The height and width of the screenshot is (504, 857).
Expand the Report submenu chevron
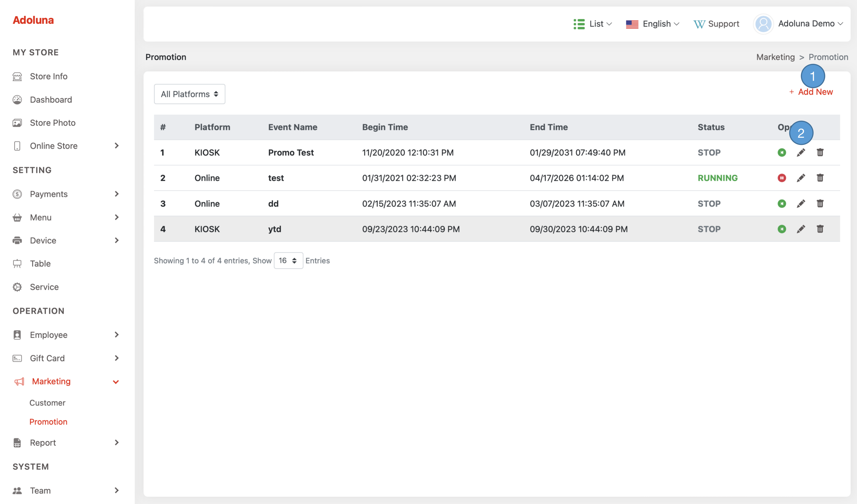point(117,443)
